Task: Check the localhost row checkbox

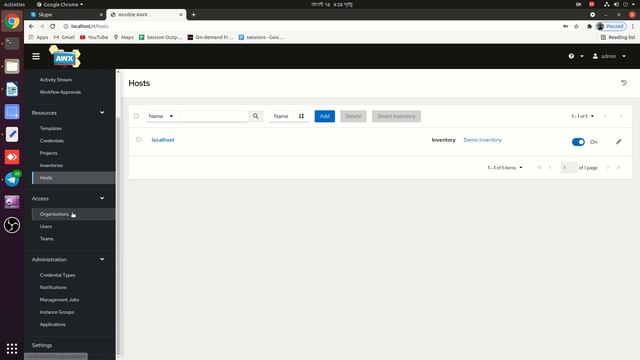Action: coord(139,140)
